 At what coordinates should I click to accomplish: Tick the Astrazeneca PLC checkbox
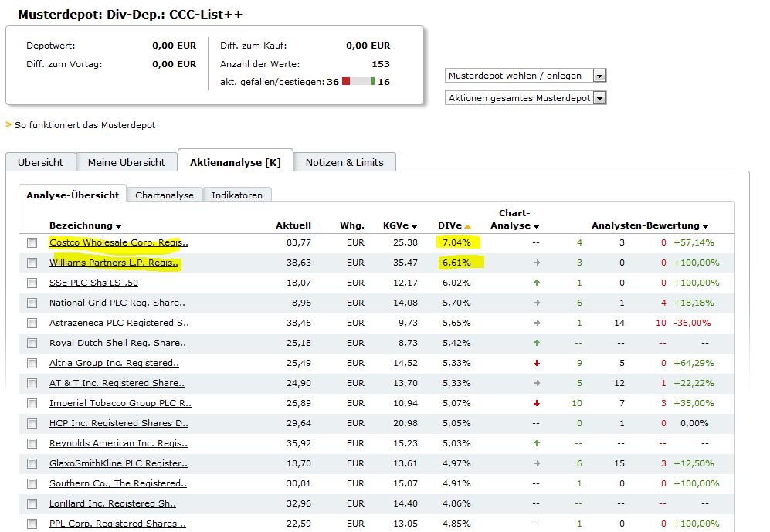pos(32,323)
